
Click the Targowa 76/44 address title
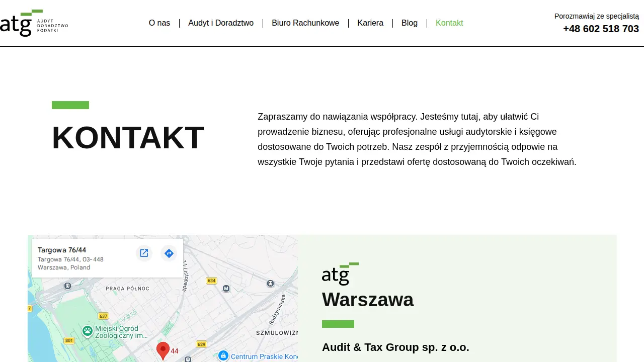point(62,250)
